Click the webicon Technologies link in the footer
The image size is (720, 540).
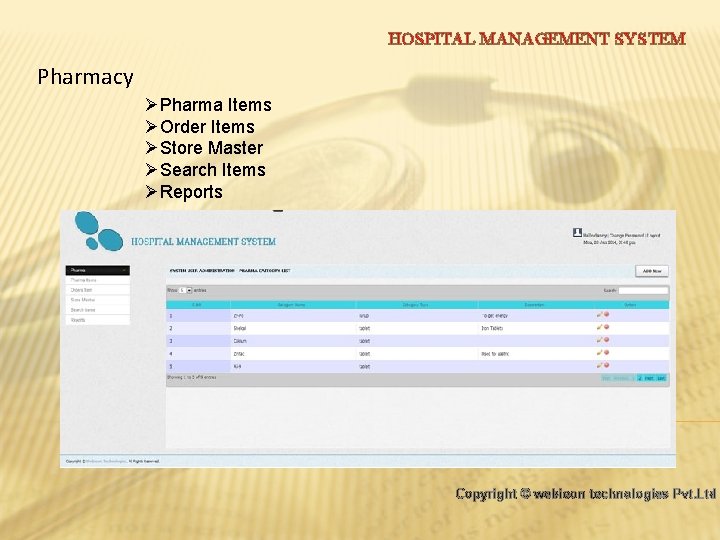click(106, 461)
